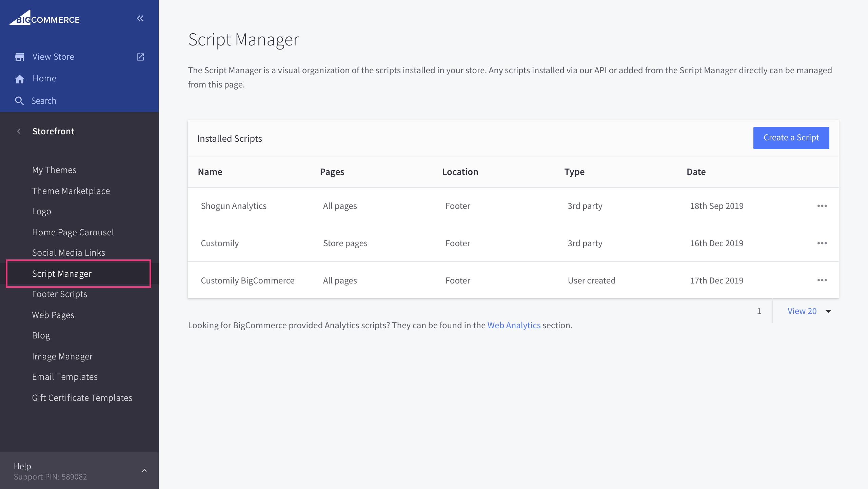Open the View 20 dropdown arrow
The image size is (868, 489).
tap(828, 311)
